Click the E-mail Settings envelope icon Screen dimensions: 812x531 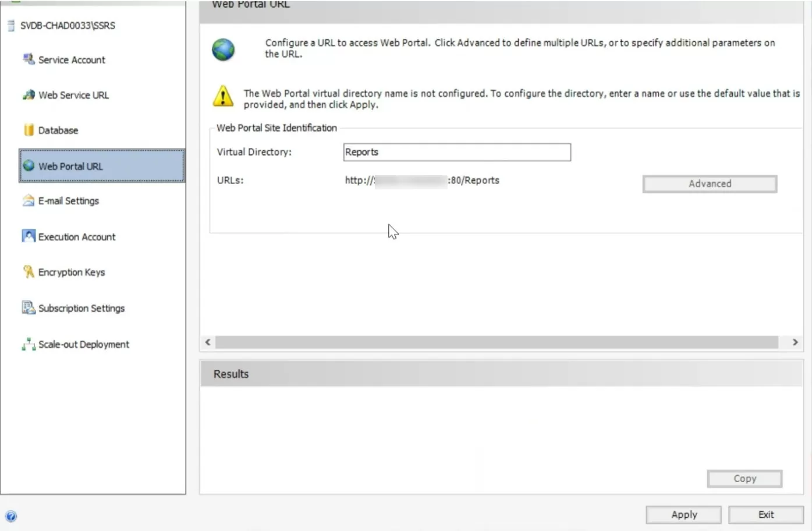coord(29,200)
